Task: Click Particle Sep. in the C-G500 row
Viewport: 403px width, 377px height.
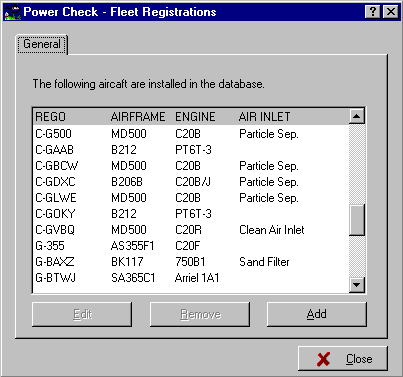Action: (x=269, y=134)
